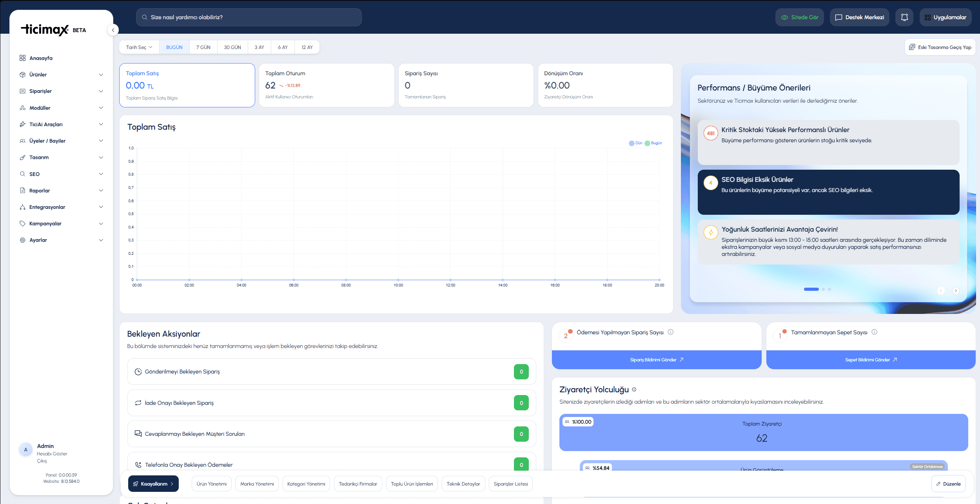Viewport: 980px width, 504px height.
Task: Select the Toplam Satış metric card
Action: [x=187, y=85]
